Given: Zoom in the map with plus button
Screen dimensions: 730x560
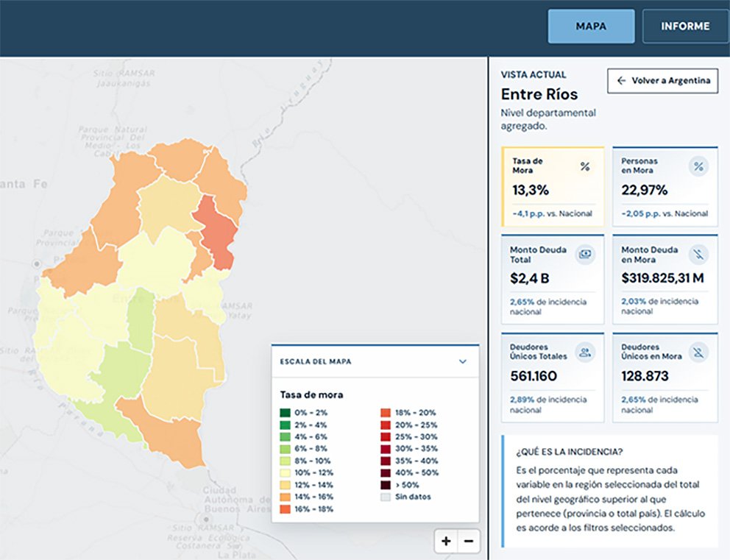Looking at the screenshot, I should [x=446, y=541].
